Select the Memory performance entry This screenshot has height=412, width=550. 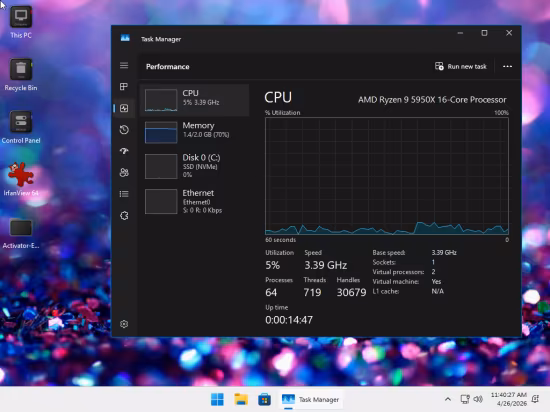tap(194, 132)
